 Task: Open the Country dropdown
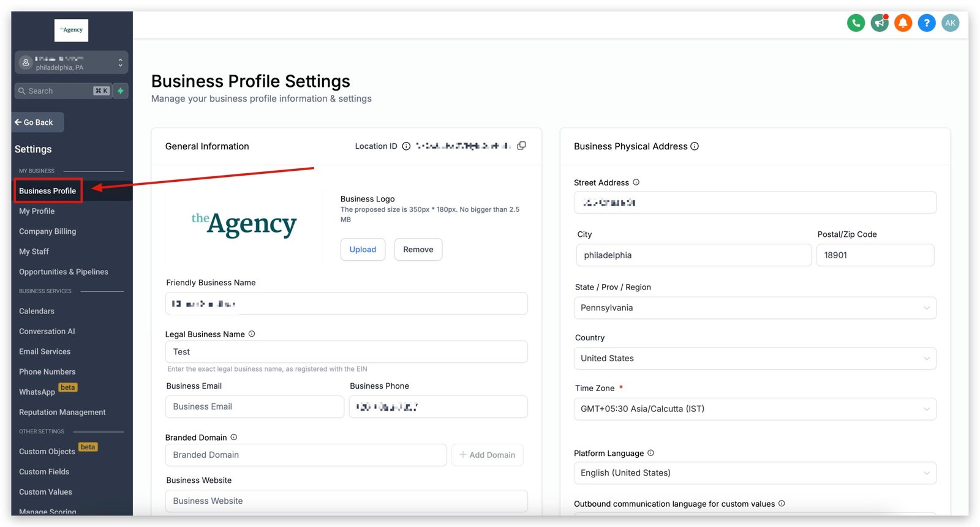[x=755, y=359]
